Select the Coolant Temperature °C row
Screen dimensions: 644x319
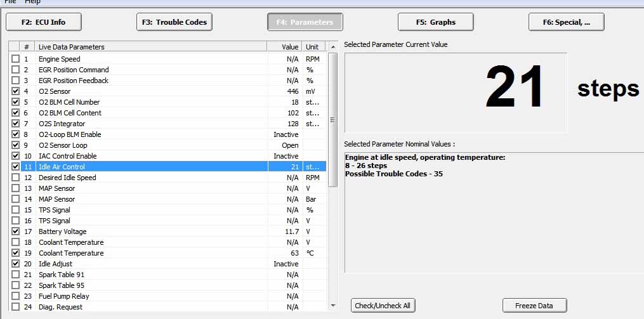[70, 253]
